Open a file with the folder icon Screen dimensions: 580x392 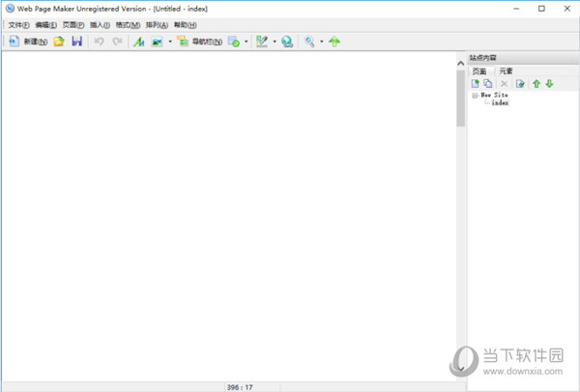(59, 42)
